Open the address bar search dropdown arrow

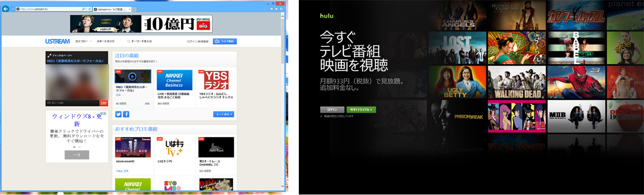click(85, 9)
